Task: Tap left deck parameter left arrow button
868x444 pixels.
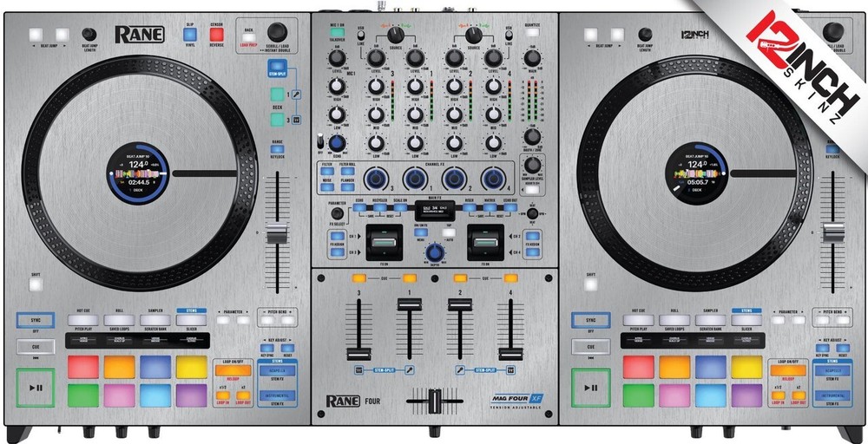Action: pos(223,320)
